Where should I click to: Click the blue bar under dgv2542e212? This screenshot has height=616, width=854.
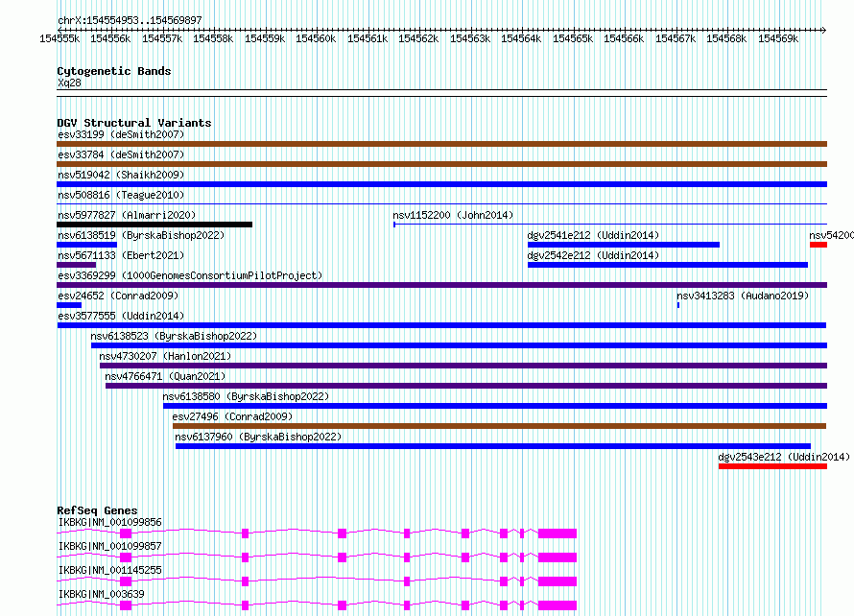(668, 265)
